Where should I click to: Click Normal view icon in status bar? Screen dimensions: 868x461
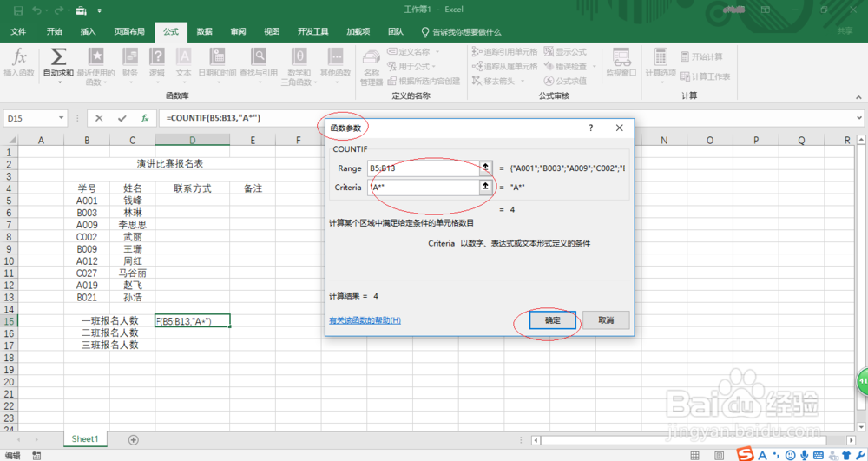click(694, 456)
